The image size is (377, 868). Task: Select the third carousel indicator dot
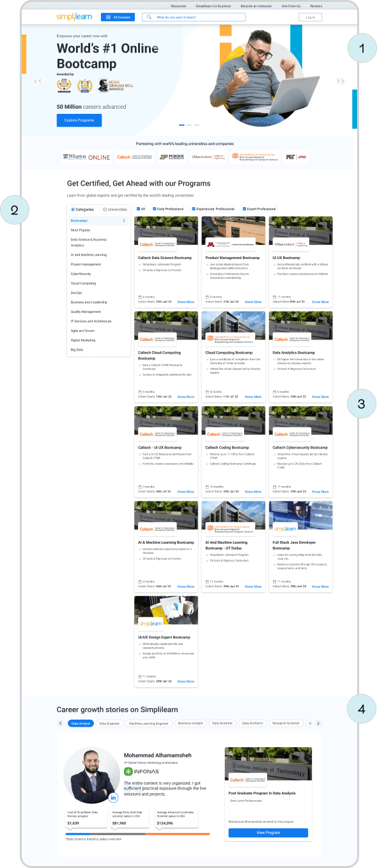197,125
